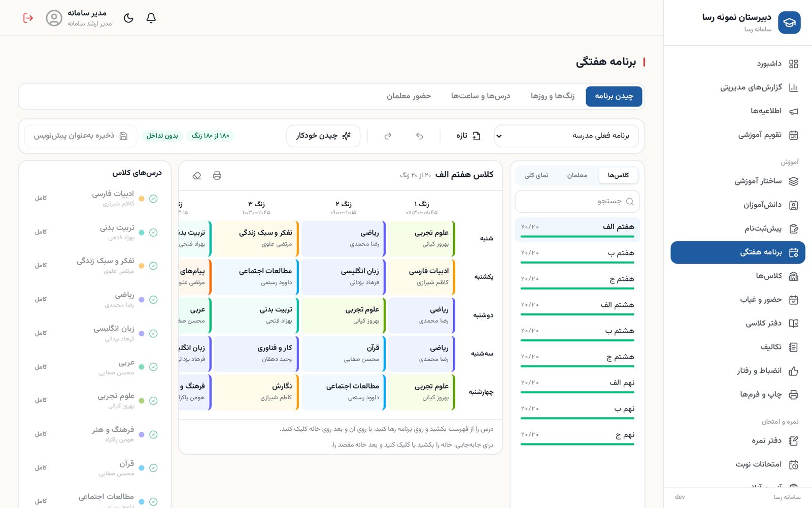Image resolution: width=812 pixels, height=508 pixels.
Task: Switch to درس‌ها و ساعت‌ها tab
Action: (481, 96)
